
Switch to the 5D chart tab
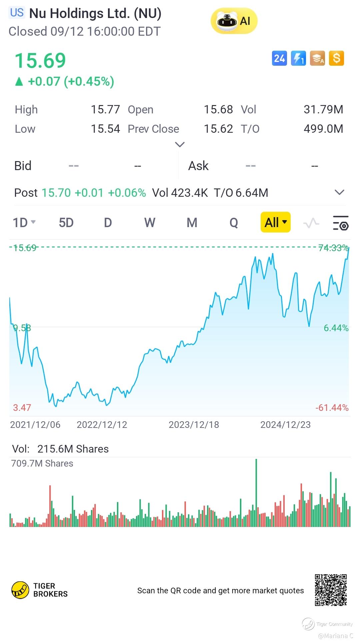tap(66, 222)
